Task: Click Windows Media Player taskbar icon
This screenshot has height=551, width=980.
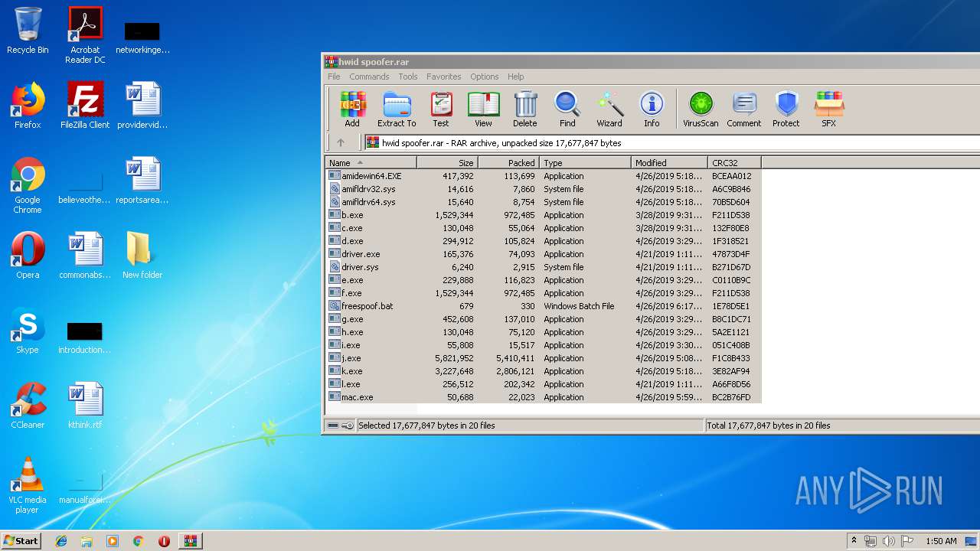Action: coord(113,541)
